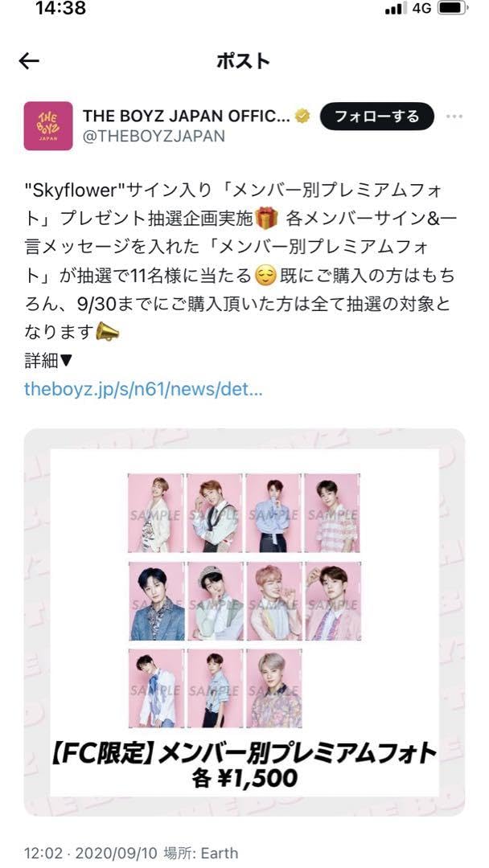Tap the battery icon in status bar
The width and height of the screenshot is (489, 868).
[x=453, y=9]
